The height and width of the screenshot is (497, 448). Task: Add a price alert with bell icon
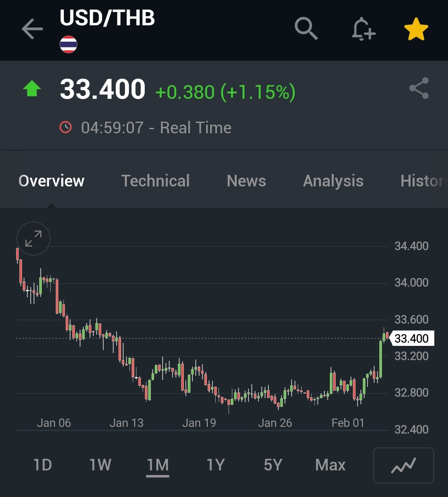tap(363, 29)
